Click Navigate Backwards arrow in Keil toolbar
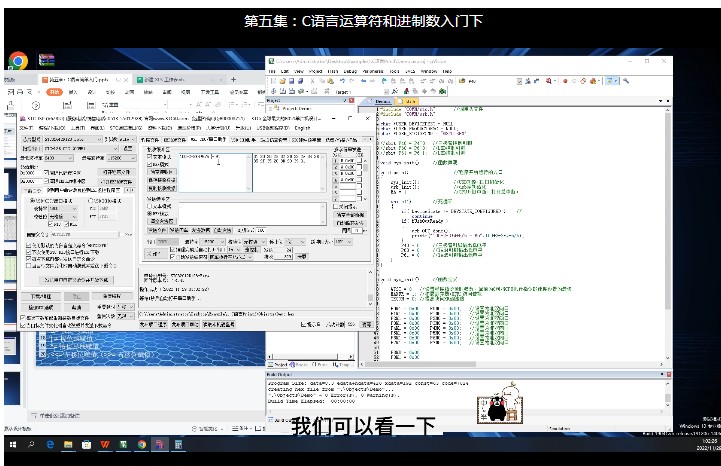This screenshot has width=721, height=466. pyautogui.click(x=364, y=81)
